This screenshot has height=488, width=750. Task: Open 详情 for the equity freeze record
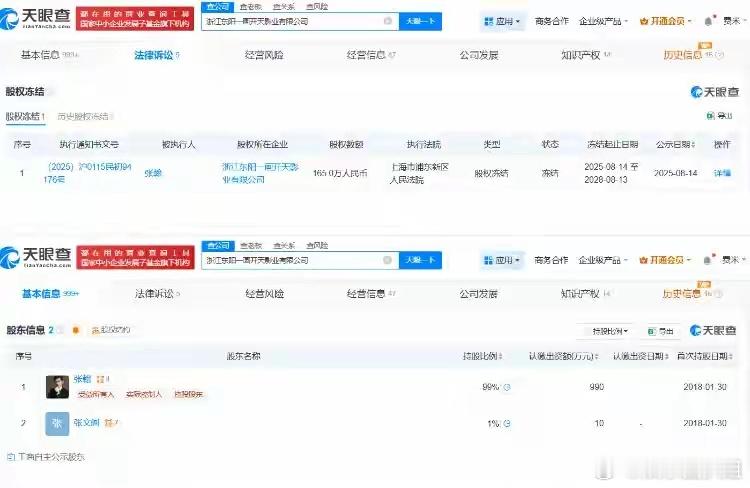pyautogui.click(x=722, y=173)
